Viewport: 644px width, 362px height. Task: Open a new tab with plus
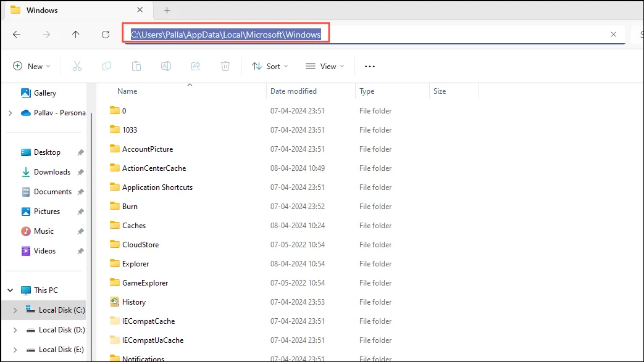point(167,10)
